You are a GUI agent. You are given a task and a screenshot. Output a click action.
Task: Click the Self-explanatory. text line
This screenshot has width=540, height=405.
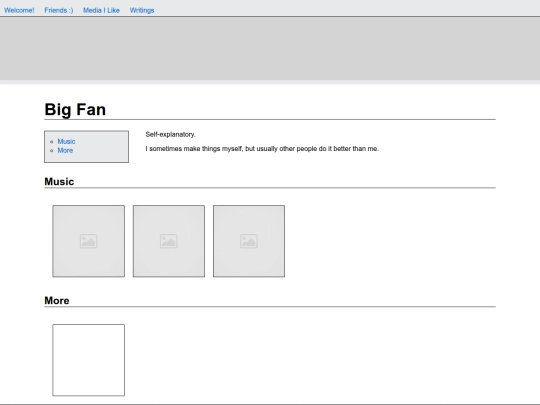coord(170,134)
